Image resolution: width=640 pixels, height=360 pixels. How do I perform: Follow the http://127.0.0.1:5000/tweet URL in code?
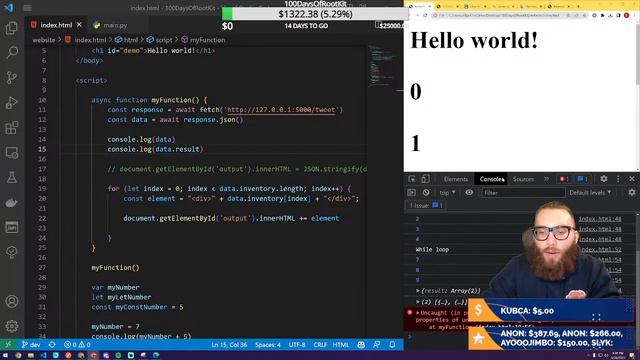[x=281, y=110]
